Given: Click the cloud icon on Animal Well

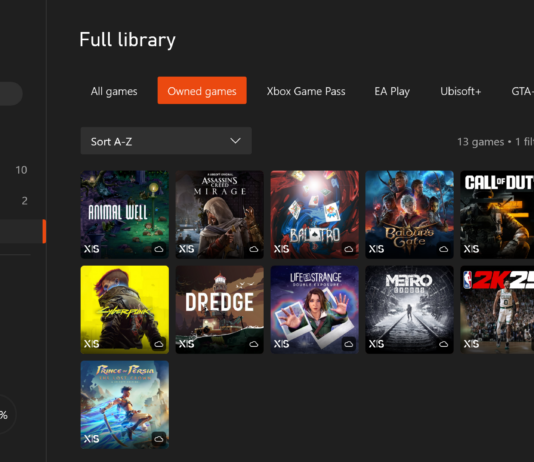Looking at the screenshot, I should [159, 249].
